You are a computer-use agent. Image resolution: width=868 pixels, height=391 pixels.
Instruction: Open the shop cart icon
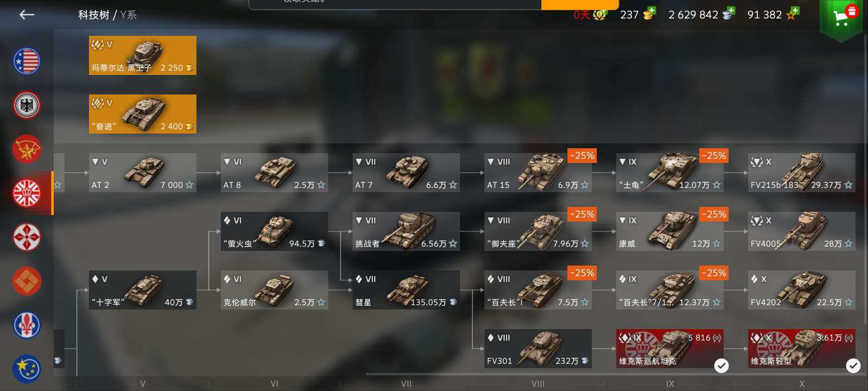[841, 18]
